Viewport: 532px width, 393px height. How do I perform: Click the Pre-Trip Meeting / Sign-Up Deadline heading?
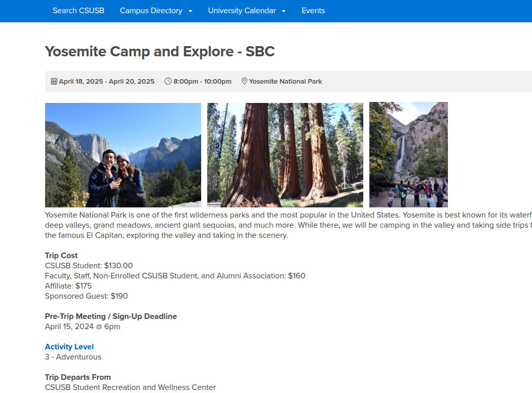(111, 316)
